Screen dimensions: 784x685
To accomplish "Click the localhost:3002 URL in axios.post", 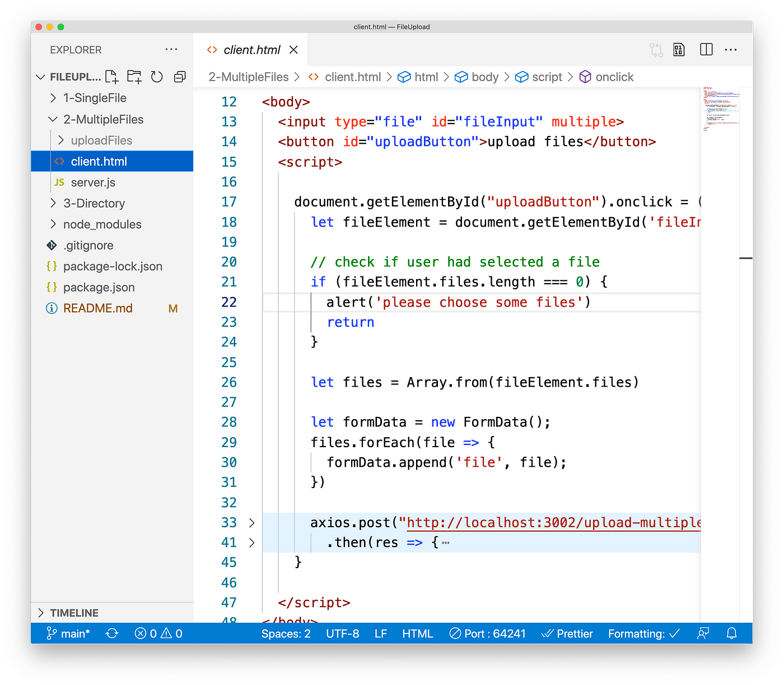I will 553,523.
